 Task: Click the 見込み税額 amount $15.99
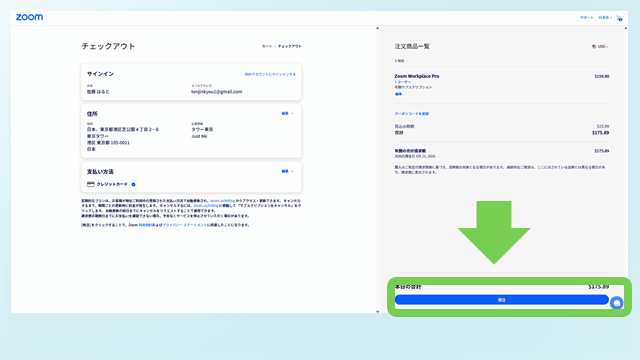[602, 127]
